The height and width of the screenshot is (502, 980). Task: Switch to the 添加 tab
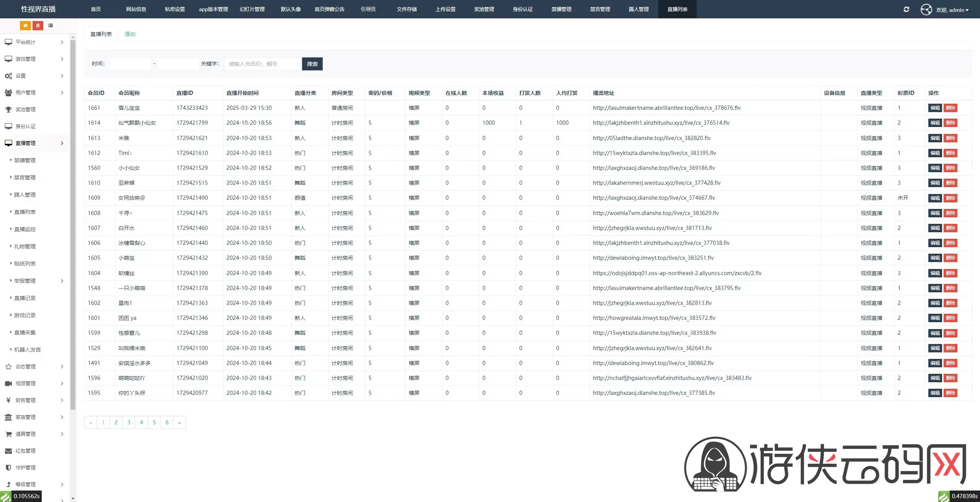[x=130, y=34]
